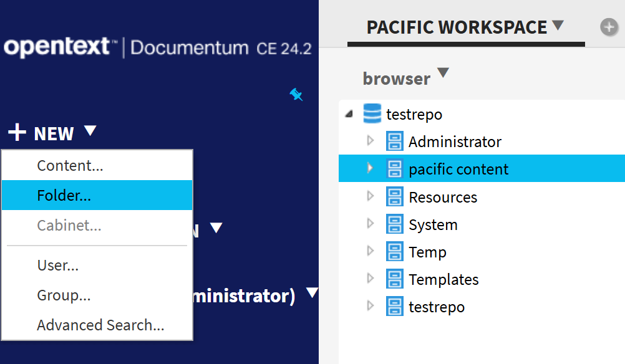The height and width of the screenshot is (364, 625).
Task: Choose Advanced Search... from the New menu
Action: (97, 325)
